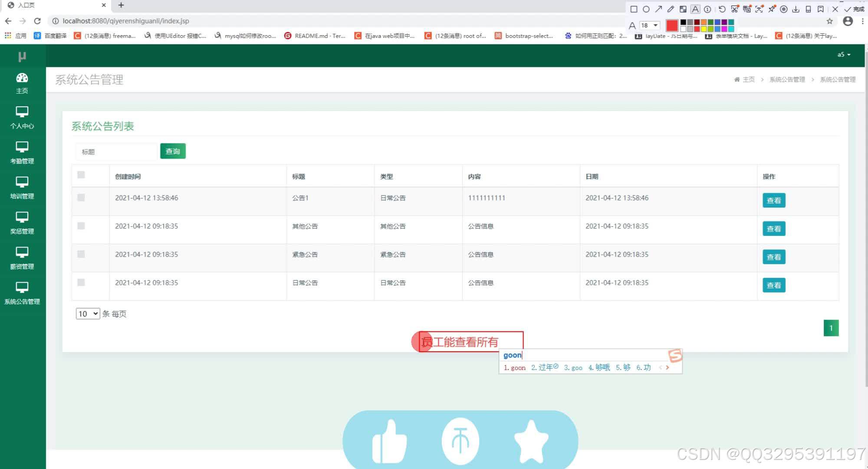
Task: View the last row's 日常公告 with 查看
Action: point(774,285)
